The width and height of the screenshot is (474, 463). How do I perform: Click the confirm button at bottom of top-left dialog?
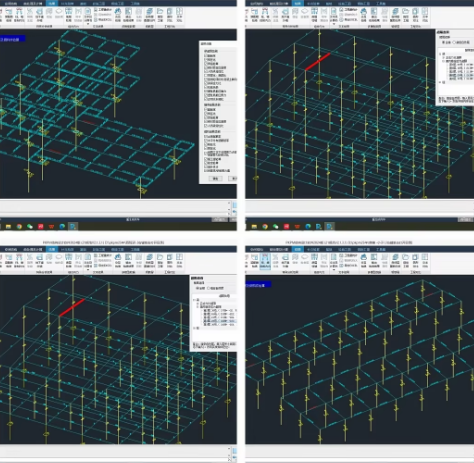215,179
